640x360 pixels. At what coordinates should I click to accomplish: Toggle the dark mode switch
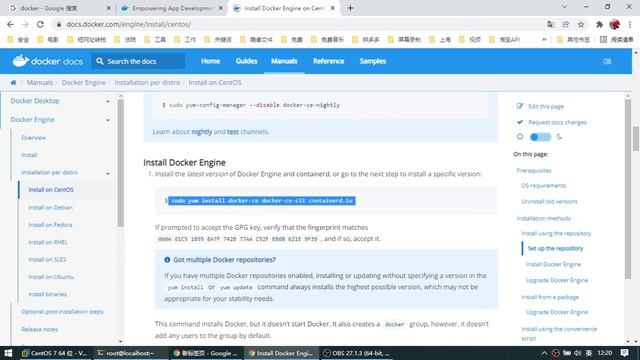click(x=540, y=137)
